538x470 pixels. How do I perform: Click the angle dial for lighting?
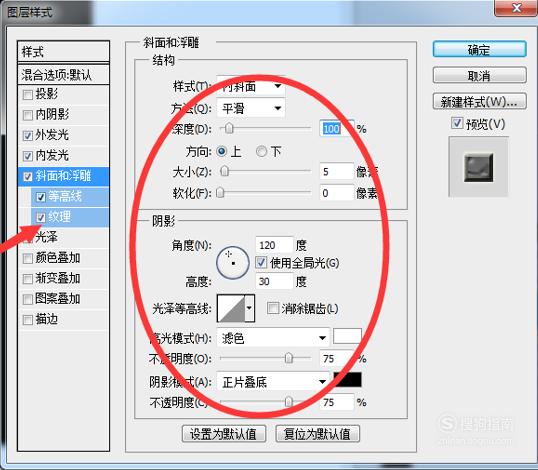coord(233,263)
